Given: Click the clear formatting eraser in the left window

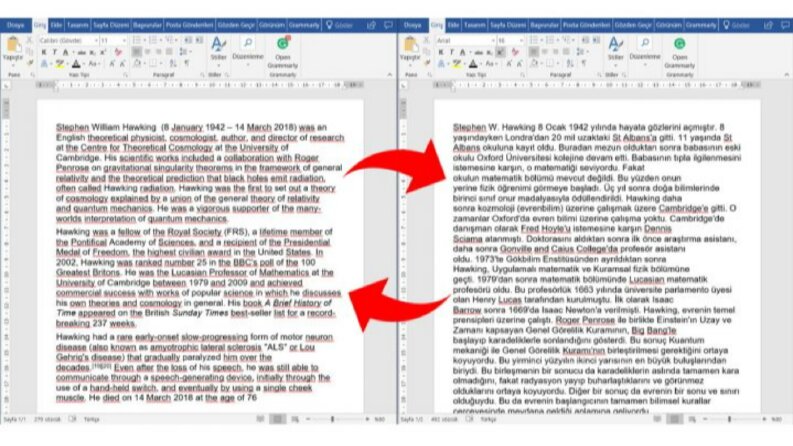Looking at the screenshot, I should coord(118,53).
